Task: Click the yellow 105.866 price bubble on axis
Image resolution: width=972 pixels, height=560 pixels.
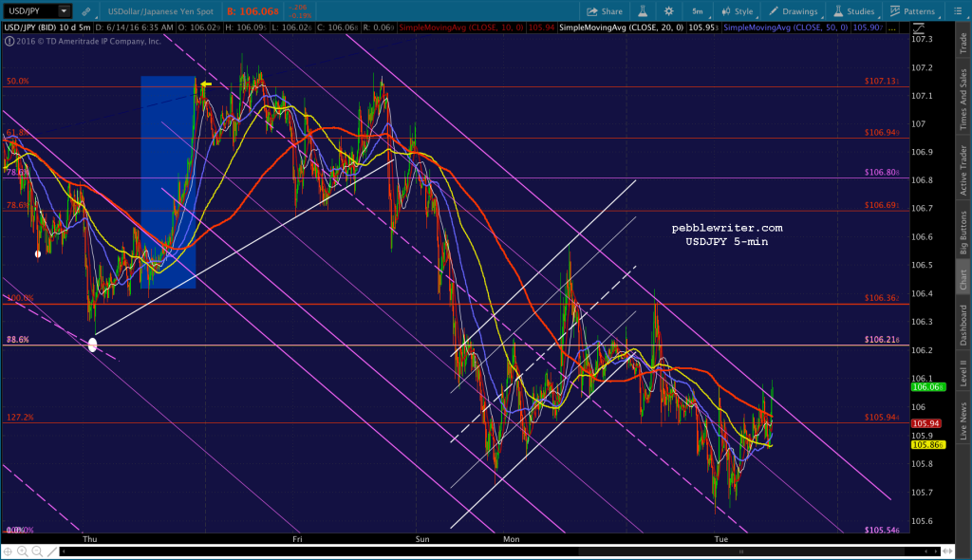Action: (928, 445)
